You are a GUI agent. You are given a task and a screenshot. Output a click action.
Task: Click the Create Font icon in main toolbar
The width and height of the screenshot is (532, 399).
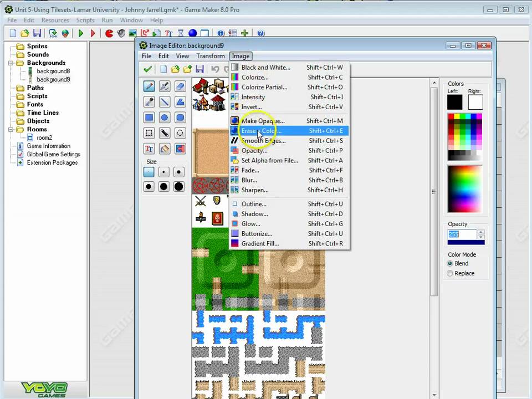[x=168, y=33]
